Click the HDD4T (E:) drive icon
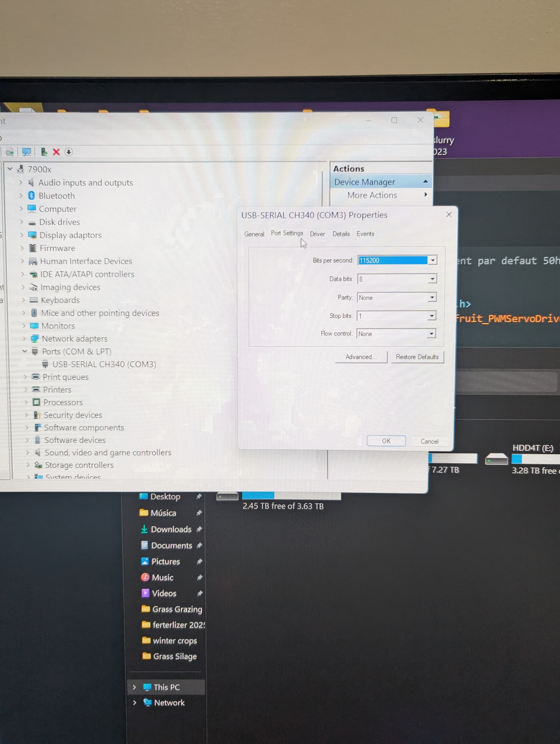 (496, 459)
